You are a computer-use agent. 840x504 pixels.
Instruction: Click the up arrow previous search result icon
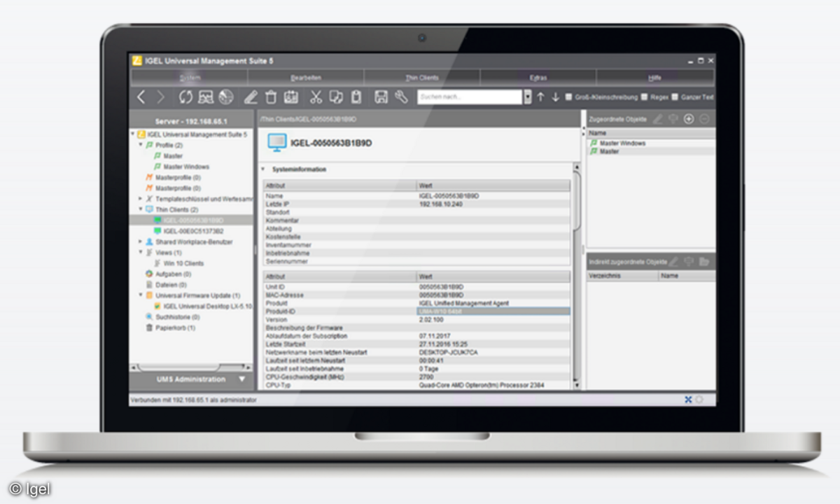point(540,97)
